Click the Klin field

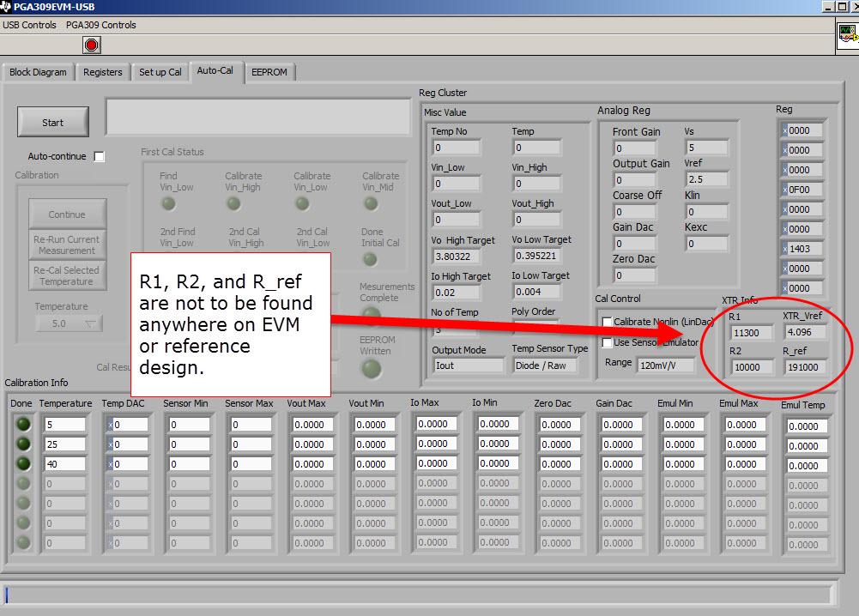(x=707, y=211)
